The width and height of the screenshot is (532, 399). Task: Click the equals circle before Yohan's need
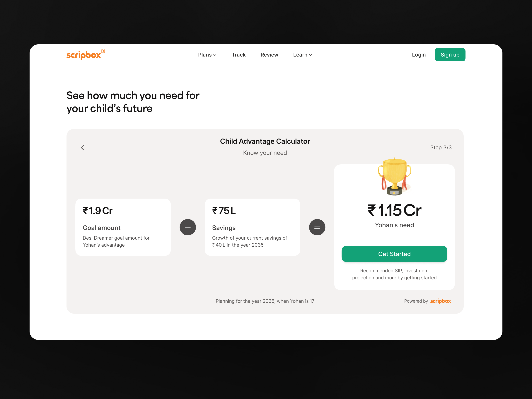click(x=317, y=227)
